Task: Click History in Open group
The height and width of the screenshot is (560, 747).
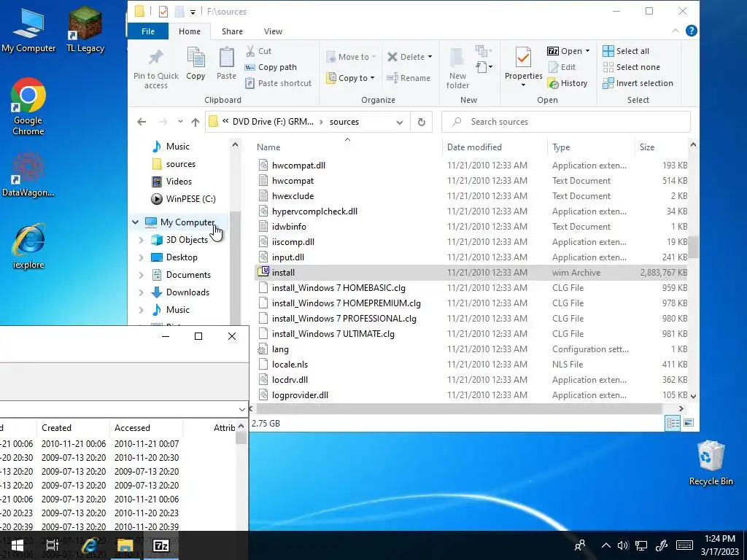Action: click(568, 83)
